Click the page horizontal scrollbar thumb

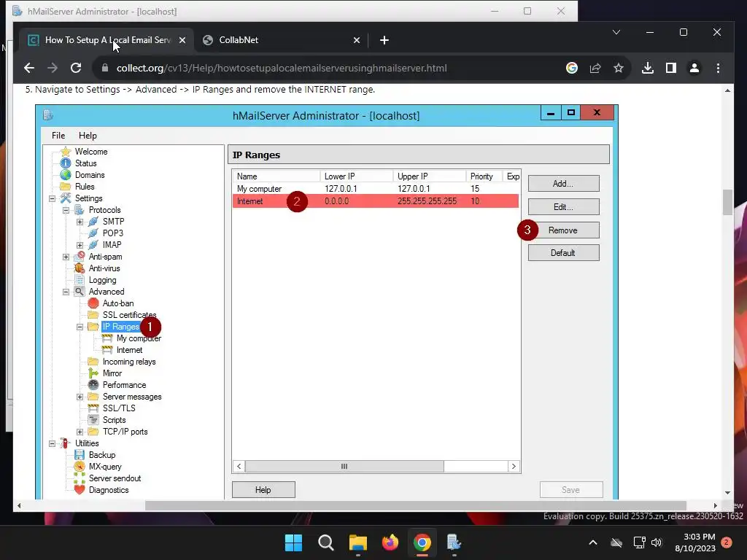pos(415,505)
